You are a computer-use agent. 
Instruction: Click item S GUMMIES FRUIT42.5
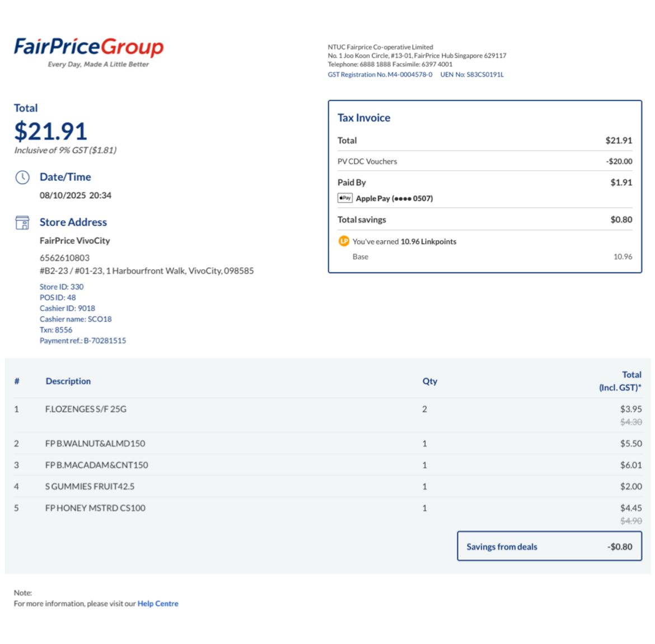tap(90, 487)
